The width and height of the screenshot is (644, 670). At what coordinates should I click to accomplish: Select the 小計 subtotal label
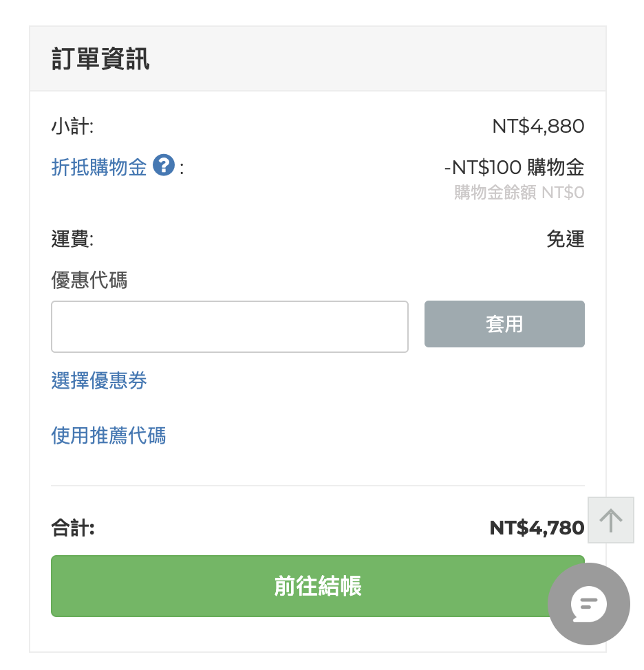(x=72, y=127)
